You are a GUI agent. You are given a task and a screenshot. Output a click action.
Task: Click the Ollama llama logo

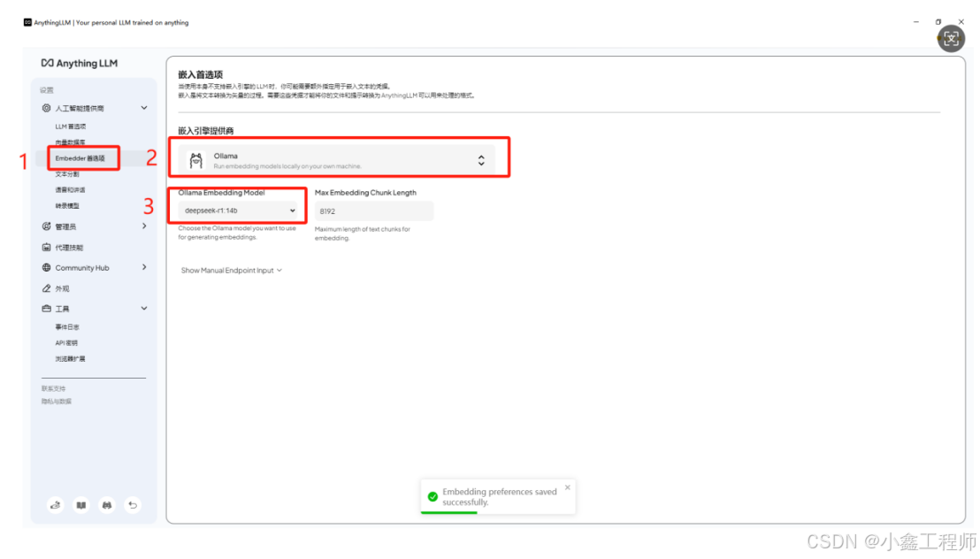point(196,161)
